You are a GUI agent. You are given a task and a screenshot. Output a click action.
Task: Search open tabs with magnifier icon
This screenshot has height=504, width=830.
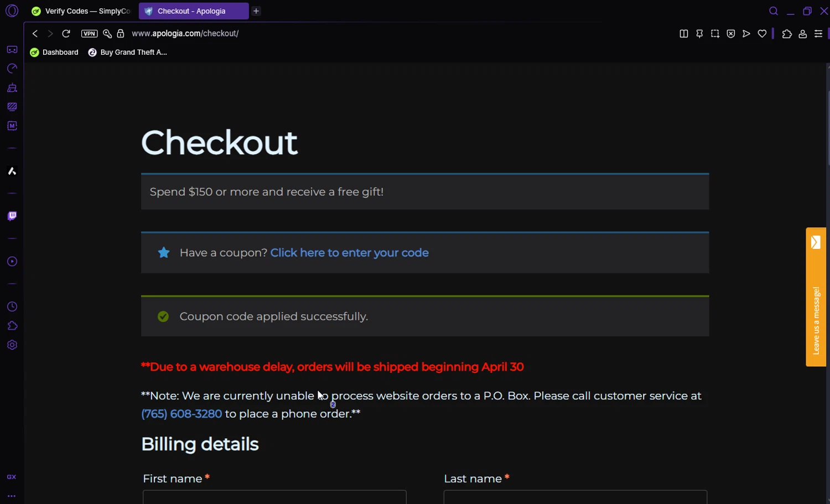coord(774,11)
